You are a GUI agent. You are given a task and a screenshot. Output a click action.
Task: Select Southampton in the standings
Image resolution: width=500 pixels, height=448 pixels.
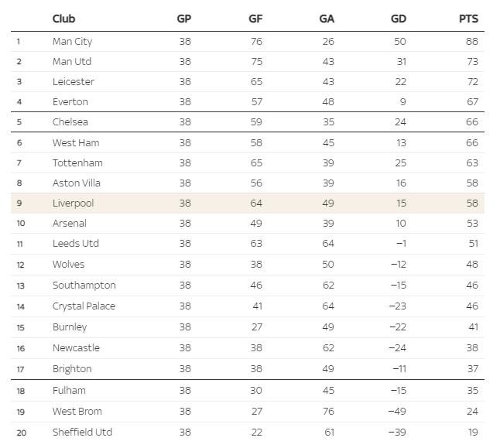coord(84,285)
